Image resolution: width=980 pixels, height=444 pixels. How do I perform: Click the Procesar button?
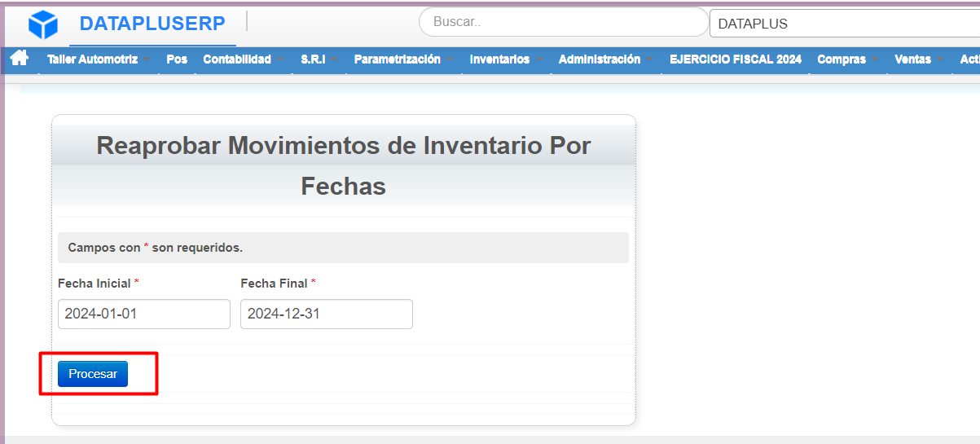click(x=93, y=374)
